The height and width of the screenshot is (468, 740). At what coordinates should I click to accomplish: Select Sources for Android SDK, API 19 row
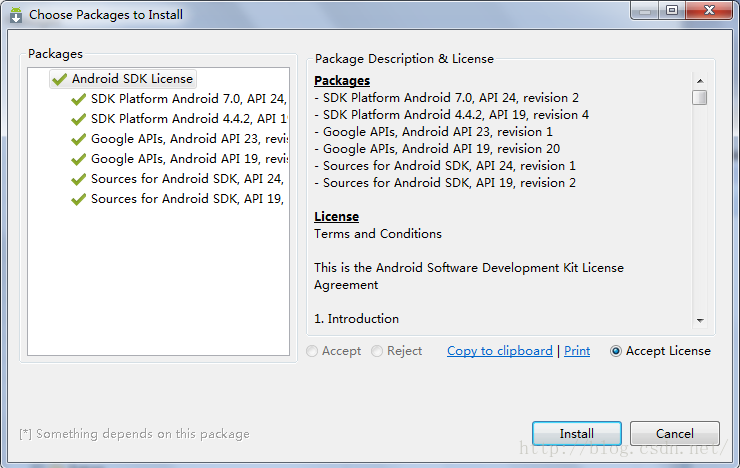pyautogui.click(x=188, y=199)
